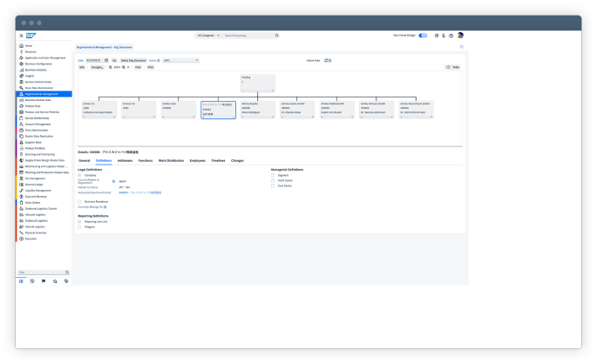Switch to the Functions tab
The width and height of the screenshot is (597, 364).
(146, 160)
